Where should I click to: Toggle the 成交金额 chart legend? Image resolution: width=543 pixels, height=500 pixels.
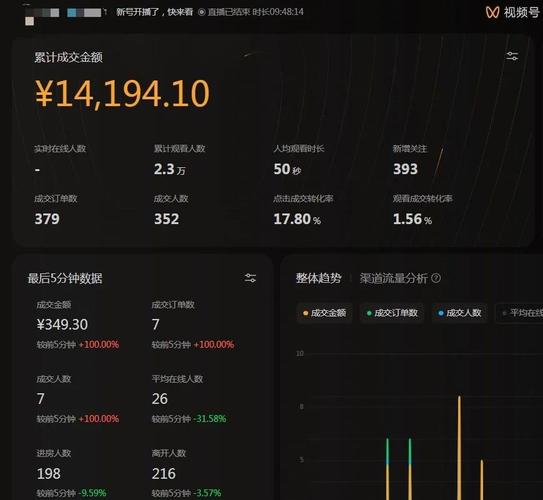pyautogui.click(x=324, y=313)
